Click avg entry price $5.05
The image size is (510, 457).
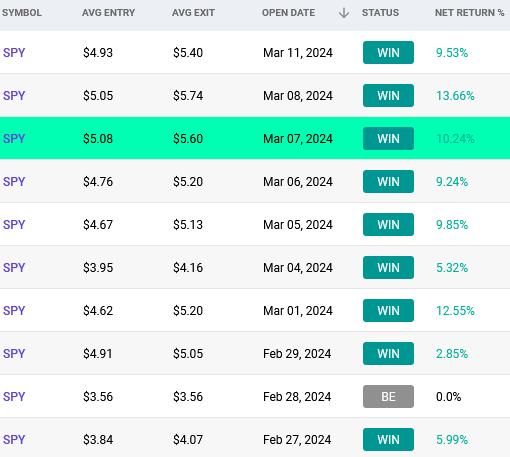click(98, 96)
